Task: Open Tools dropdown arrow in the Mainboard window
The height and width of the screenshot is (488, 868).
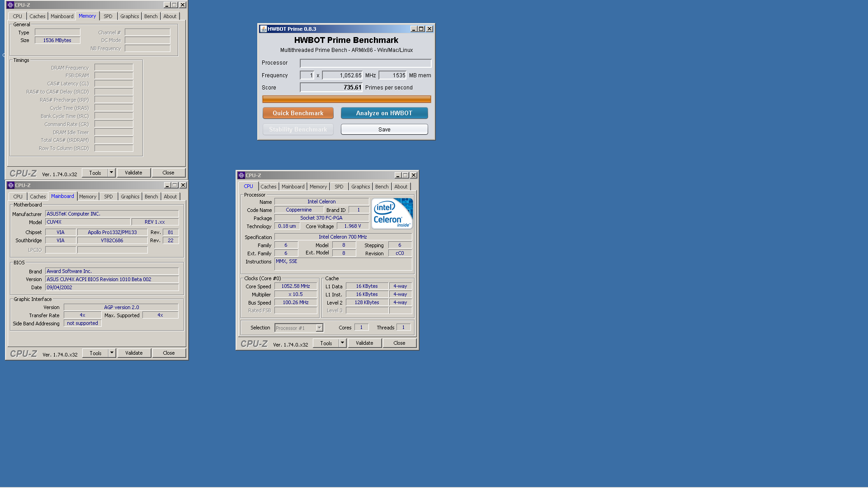Action: [x=112, y=353]
